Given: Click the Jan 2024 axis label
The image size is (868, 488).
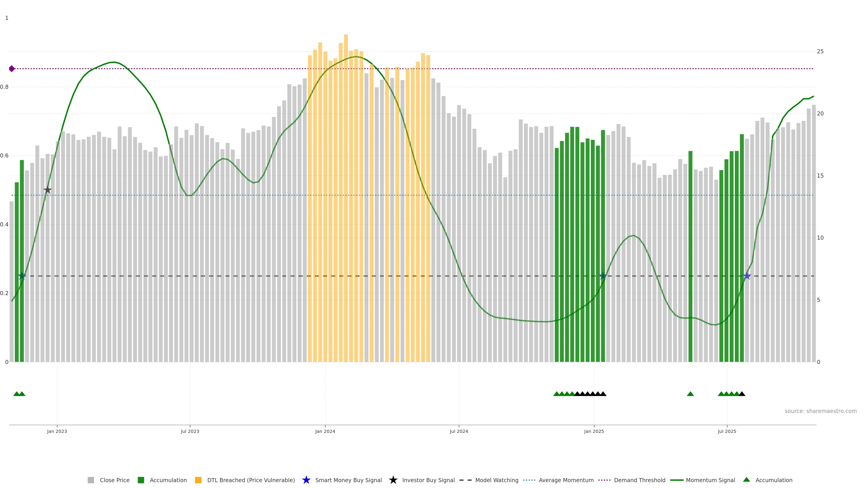Looking at the screenshot, I should [325, 431].
